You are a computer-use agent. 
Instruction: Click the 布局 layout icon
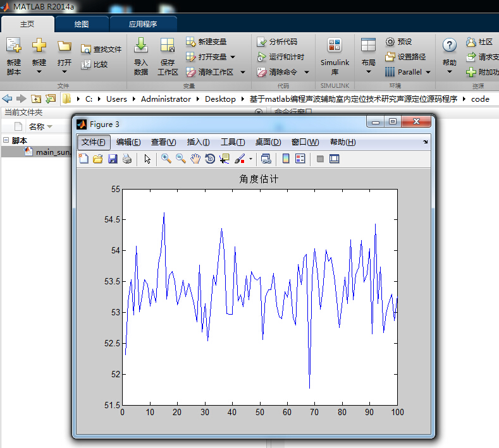click(x=368, y=45)
